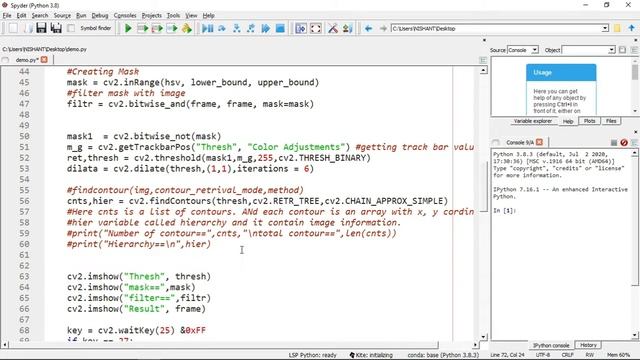
Task: Maximize the current pane
Action: (x=301, y=28)
